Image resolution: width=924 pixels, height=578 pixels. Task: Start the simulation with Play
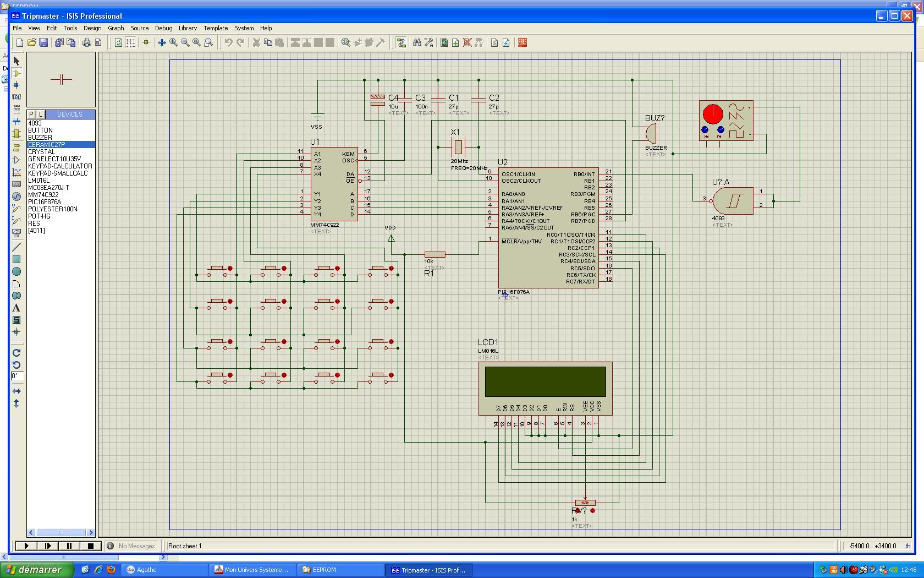[26, 546]
